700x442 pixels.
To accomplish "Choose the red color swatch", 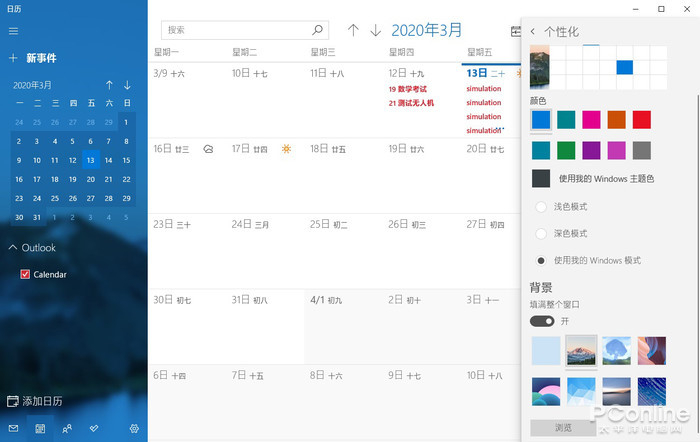I will (642, 120).
